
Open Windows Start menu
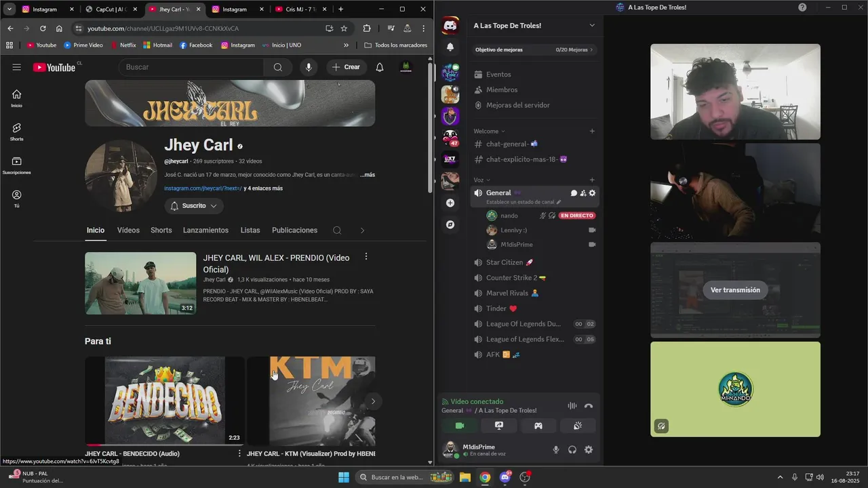click(344, 477)
